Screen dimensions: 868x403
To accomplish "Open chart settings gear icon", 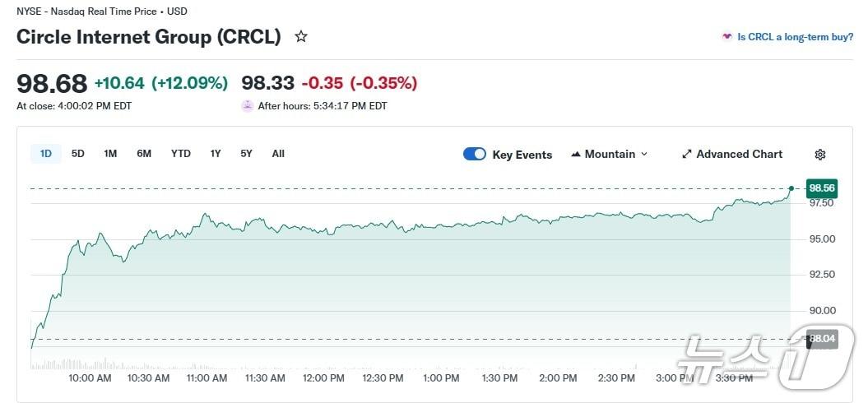I will pyautogui.click(x=819, y=155).
